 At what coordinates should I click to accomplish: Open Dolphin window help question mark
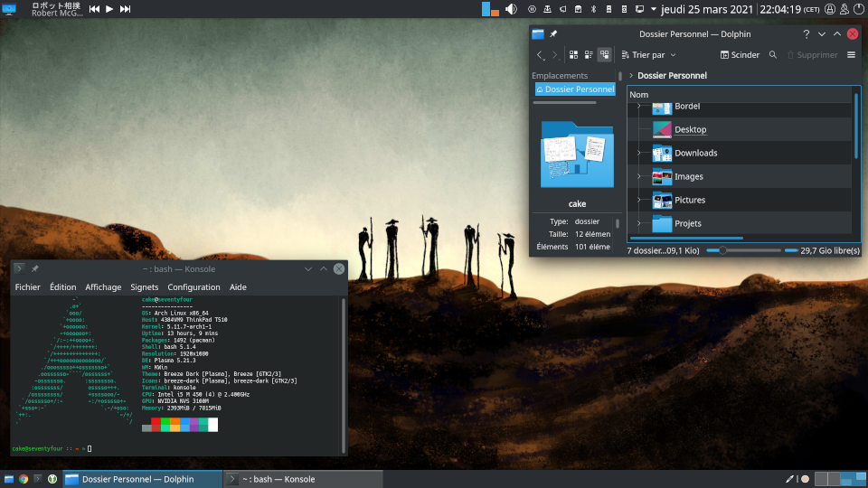point(806,33)
